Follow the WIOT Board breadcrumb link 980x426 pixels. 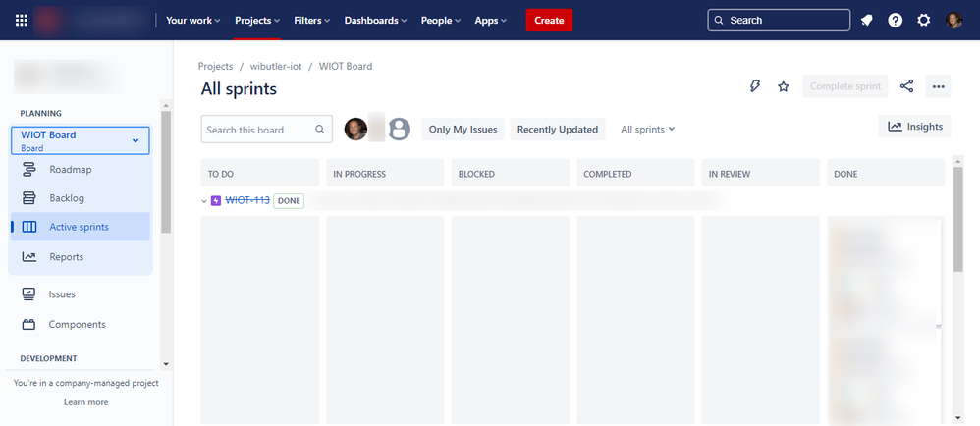click(346, 66)
